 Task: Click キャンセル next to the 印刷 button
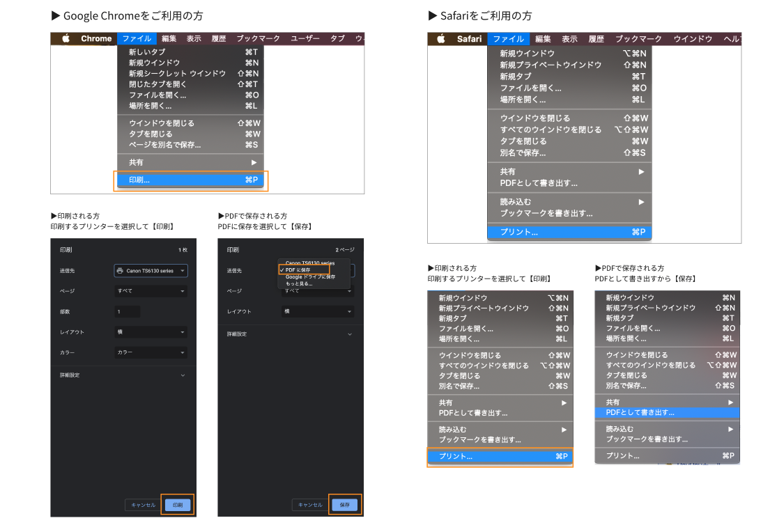144,505
